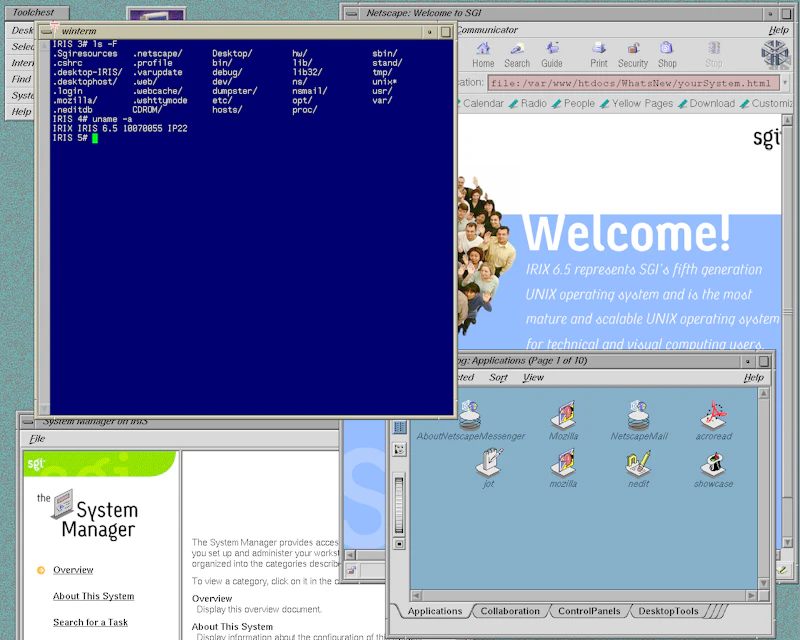The height and width of the screenshot is (640, 800).
Task: Open the Netscape Guide toolbar icon
Action: [552, 55]
